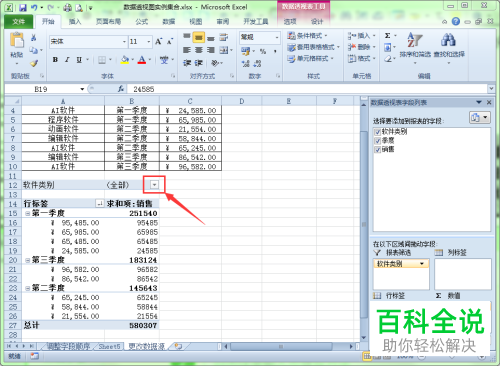Uncheck the 软件类别 field checkbox

point(377,132)
